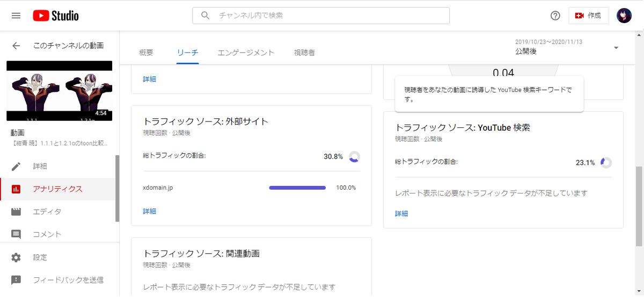
Task: Click the トラフィック ソース: 関連動画 heading
Action: (x=202, y=253)
